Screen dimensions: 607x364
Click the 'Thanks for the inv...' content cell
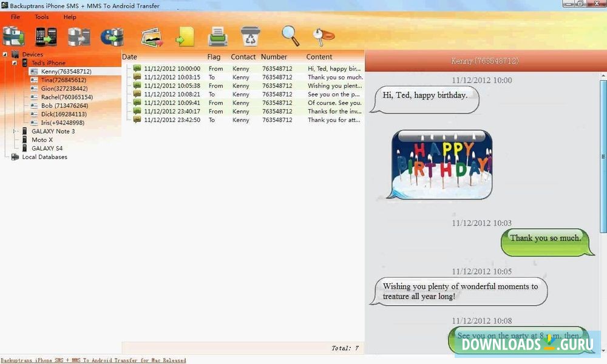pyautogui.click(x=335, y=111)
